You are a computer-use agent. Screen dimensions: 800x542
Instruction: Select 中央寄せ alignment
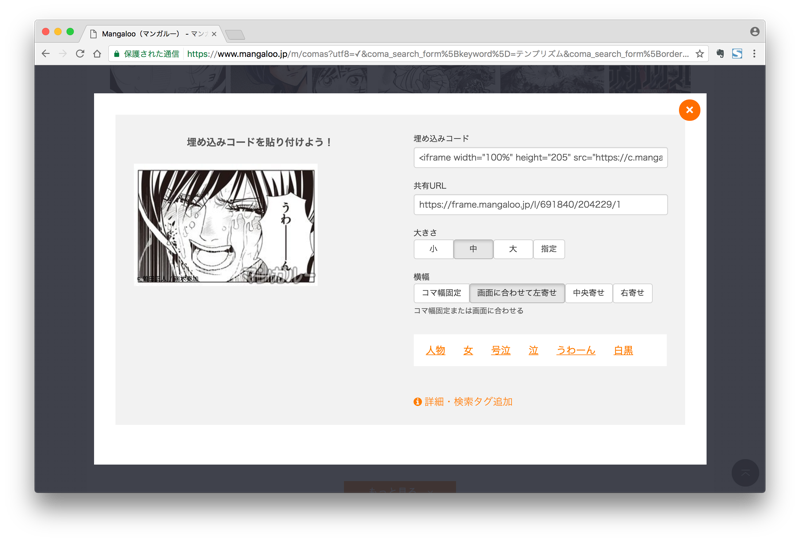coord(589,293)
